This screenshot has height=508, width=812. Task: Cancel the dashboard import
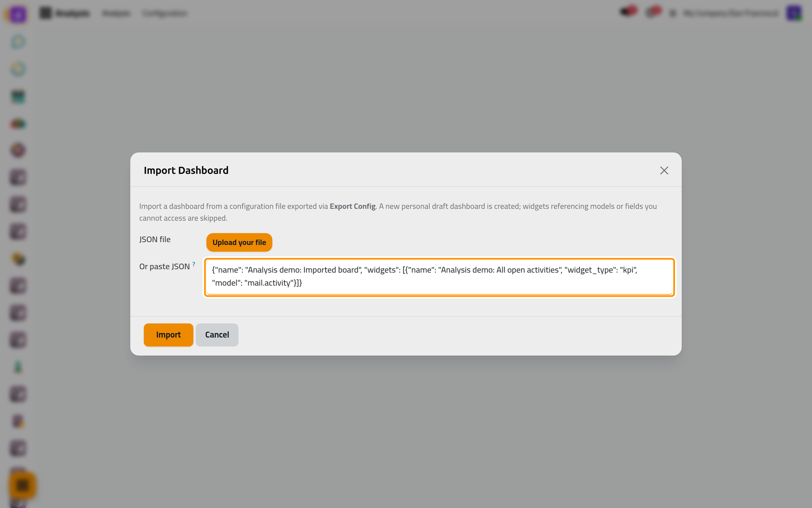(217, 335)
